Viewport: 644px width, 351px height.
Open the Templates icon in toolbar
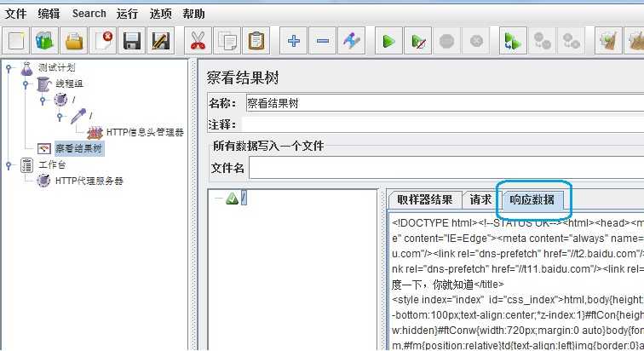coord(44,41)
